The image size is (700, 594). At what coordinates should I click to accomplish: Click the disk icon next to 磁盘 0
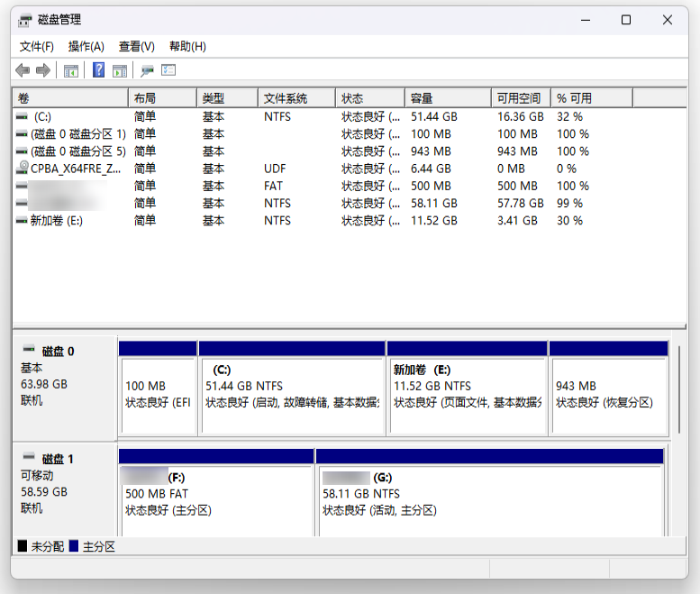tap(29, 348)
